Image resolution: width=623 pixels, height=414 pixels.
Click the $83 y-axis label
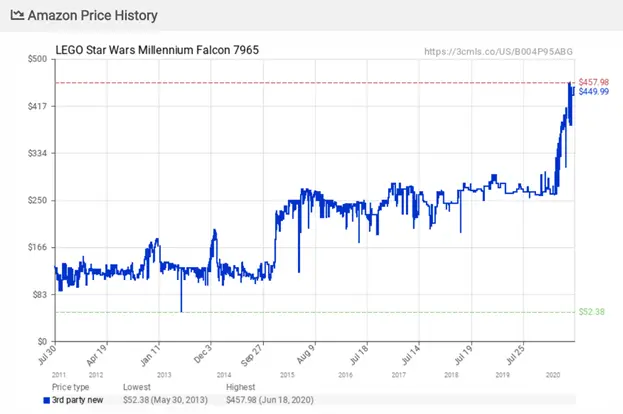[39, 294]
